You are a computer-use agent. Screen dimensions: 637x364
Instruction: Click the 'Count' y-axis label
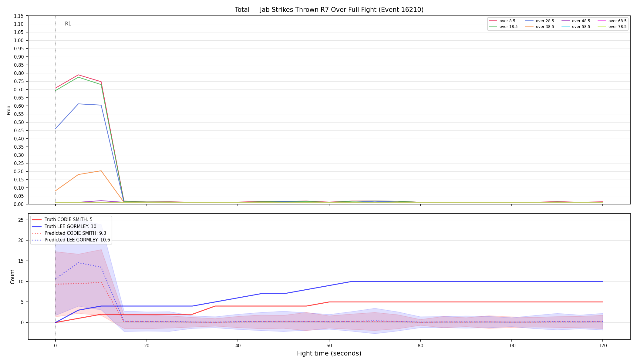[12, 277]
